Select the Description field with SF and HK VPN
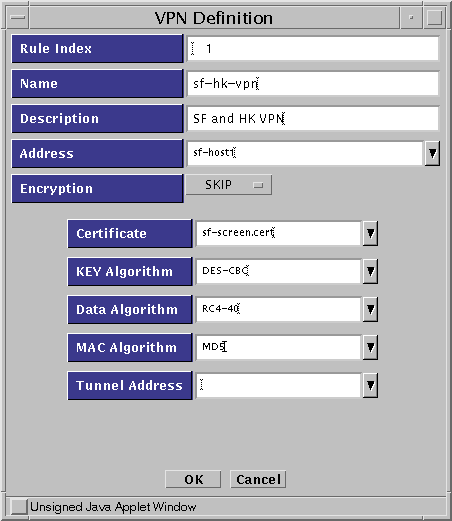Viewport: 452px width, 521px height. pos(313,118)
